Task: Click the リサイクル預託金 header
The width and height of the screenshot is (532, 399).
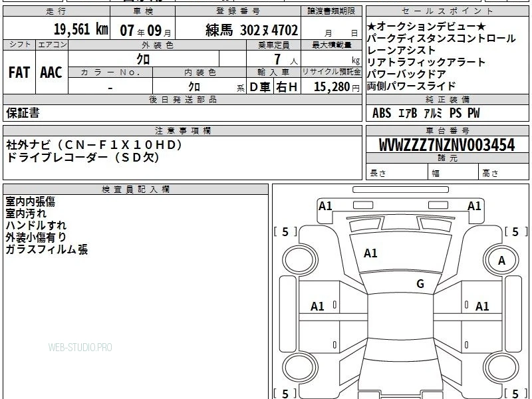Action: pos(331,72)
